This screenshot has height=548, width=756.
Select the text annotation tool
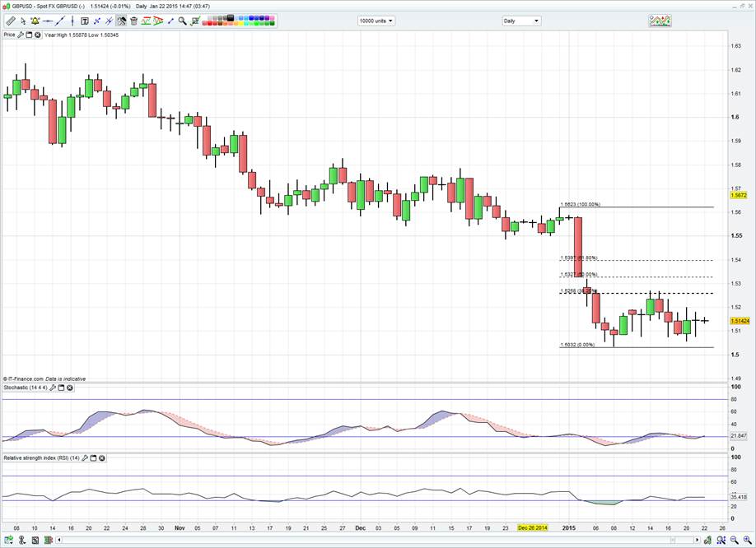pos(85,21)
